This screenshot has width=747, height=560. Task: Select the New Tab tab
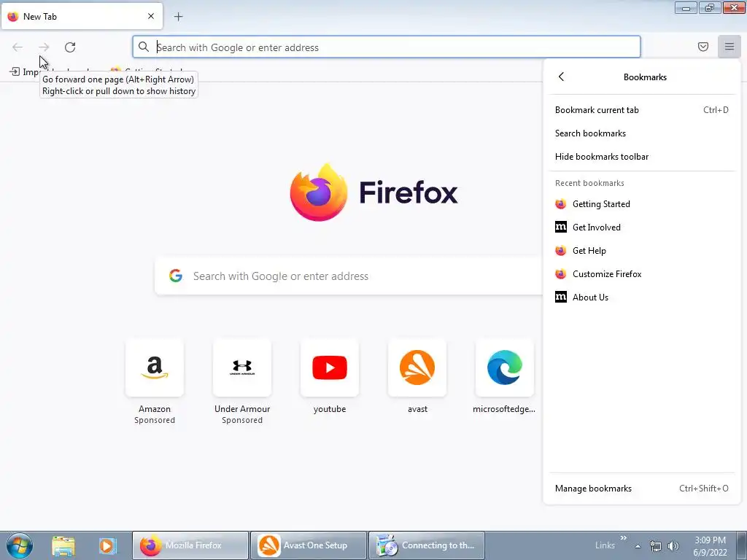(x=82, y=16)
